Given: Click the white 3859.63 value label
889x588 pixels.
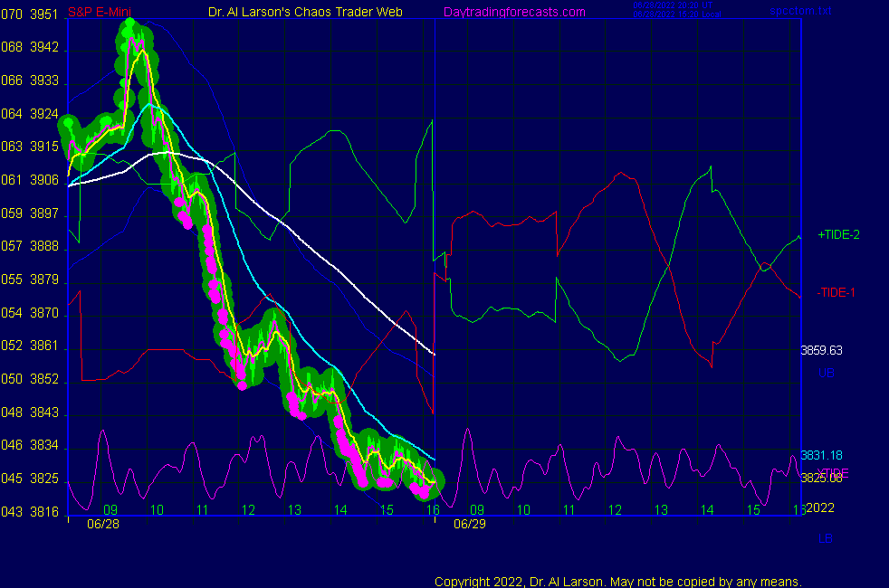Looking at the screenshot, I should coord(821,350).
